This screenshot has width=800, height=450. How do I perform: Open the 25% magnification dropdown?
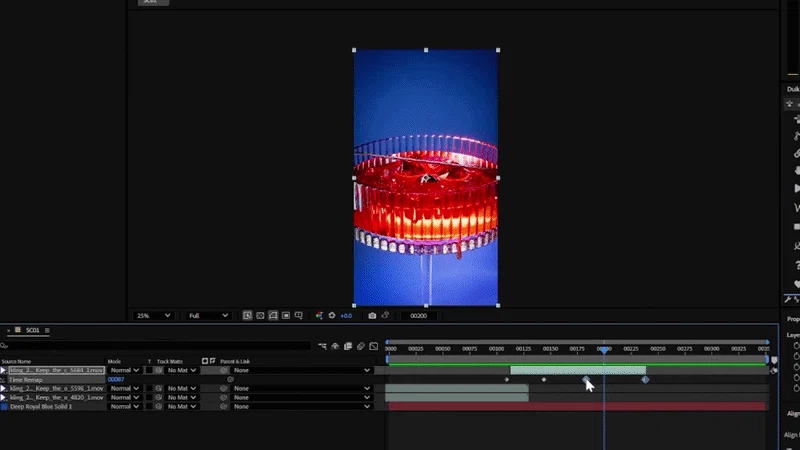click(x=153, y=315)
